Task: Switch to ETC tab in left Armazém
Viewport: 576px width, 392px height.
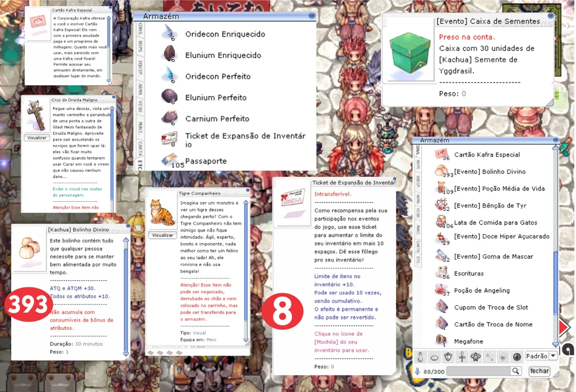Action: pyautogui.click(x=140, y=164)
